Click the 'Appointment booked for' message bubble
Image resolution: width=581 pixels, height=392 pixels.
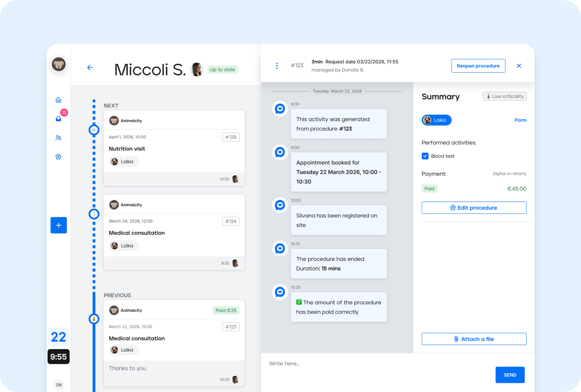click(x=339, y=172)
